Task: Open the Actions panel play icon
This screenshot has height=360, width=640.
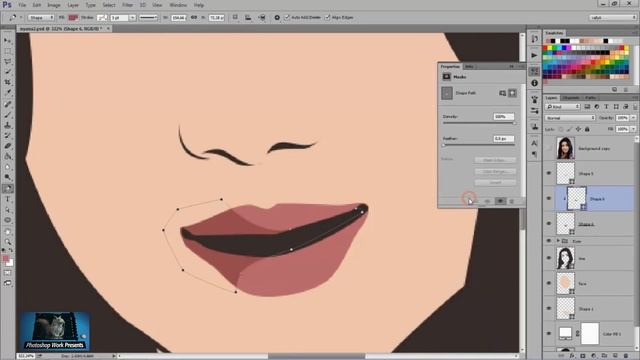Action: 534,55
